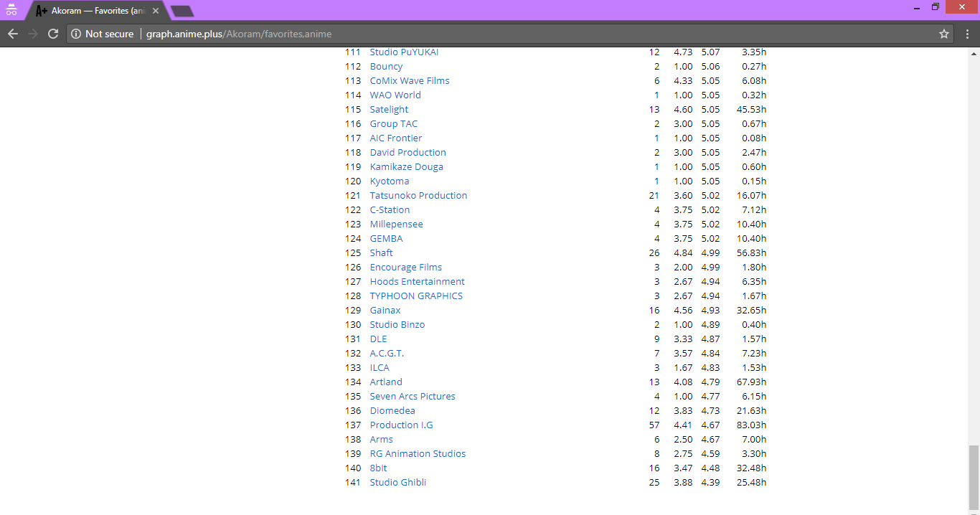980x515 pixels.
Task: Click the Tatsunoko Production link
Action: pyautogui.click(x=418, y=195)
